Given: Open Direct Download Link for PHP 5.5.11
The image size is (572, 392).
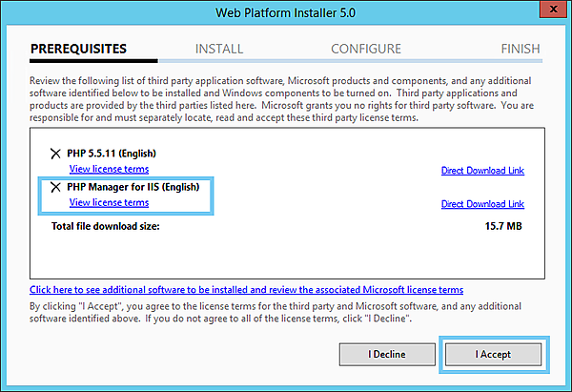Looking at the screenshot, I should [482, 171].
